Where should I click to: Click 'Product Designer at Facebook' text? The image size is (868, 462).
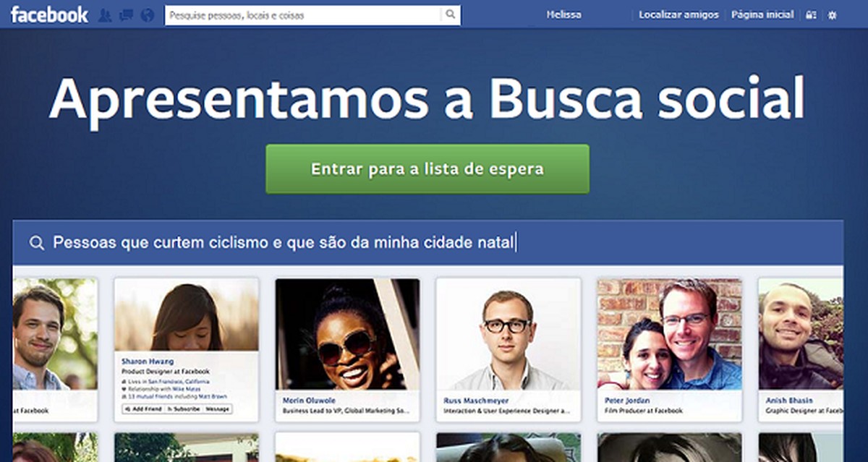coord(166,372)
